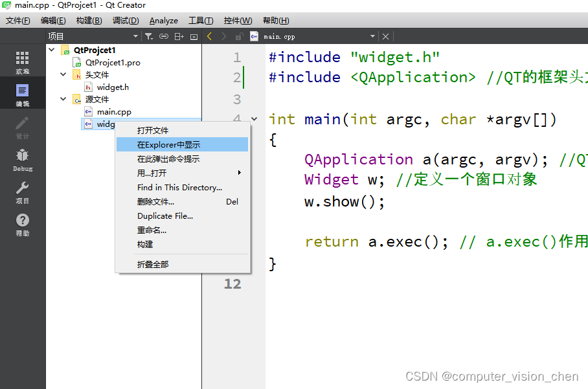Click the Widget w; declaration
The image size is (588, 389).
tap(345, 179)
